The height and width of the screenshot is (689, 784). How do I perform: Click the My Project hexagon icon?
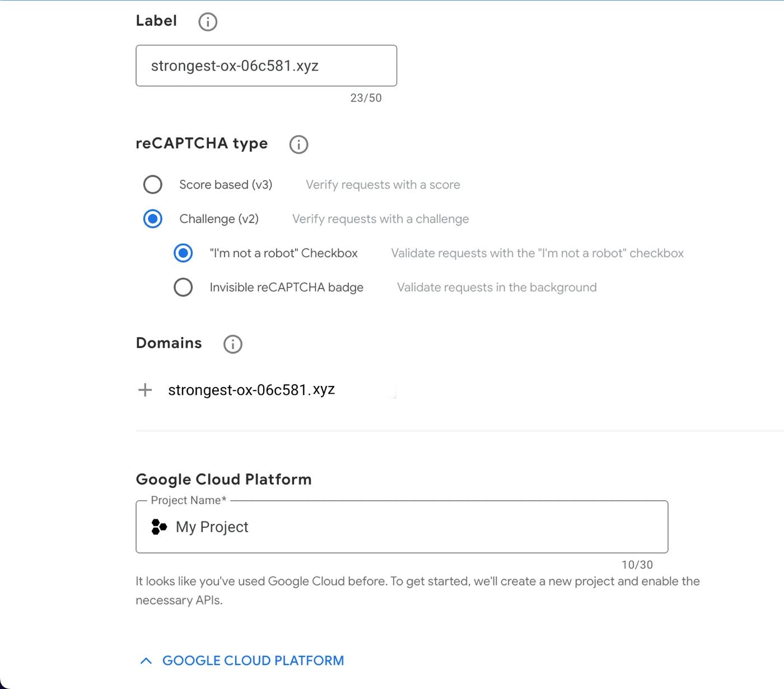pos(159,527)
